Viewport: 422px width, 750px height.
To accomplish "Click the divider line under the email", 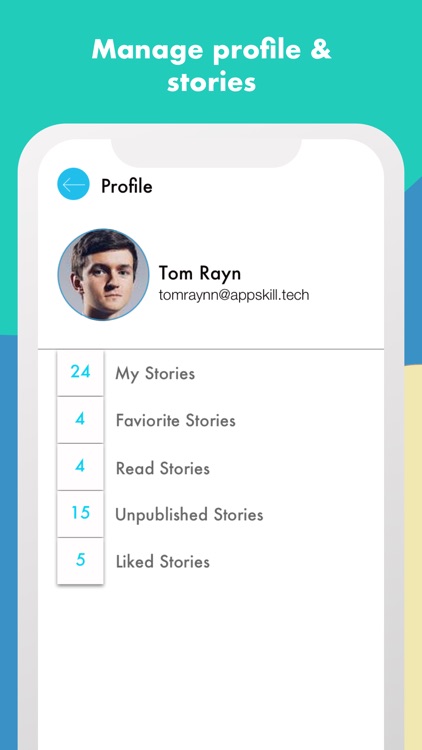I will click(x=211, y=349).
